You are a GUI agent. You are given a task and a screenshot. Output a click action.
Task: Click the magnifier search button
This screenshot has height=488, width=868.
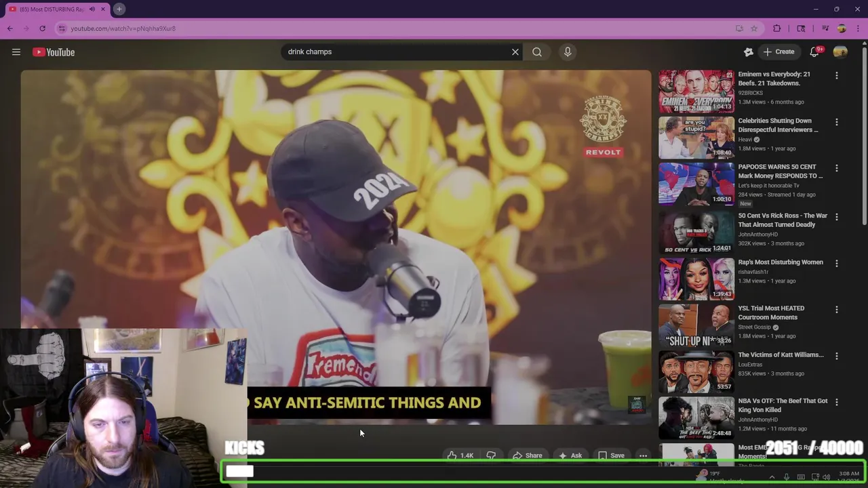point(537,52)
